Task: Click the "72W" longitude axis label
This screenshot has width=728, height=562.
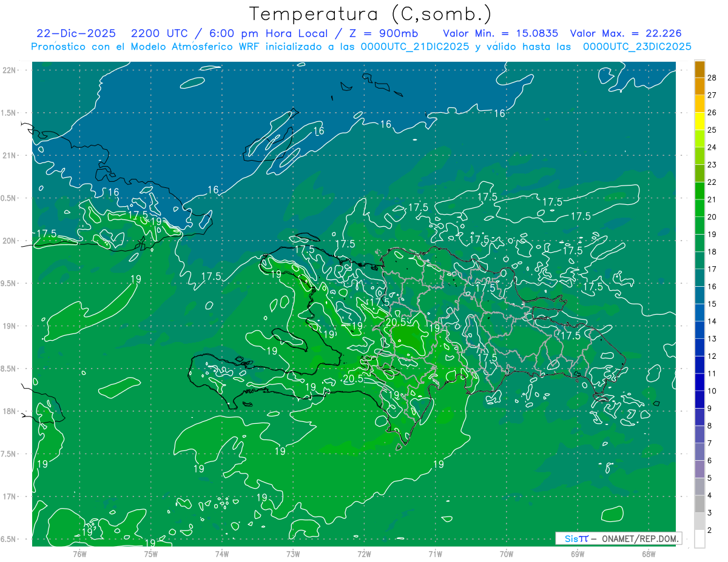Action: click(364, 554)
